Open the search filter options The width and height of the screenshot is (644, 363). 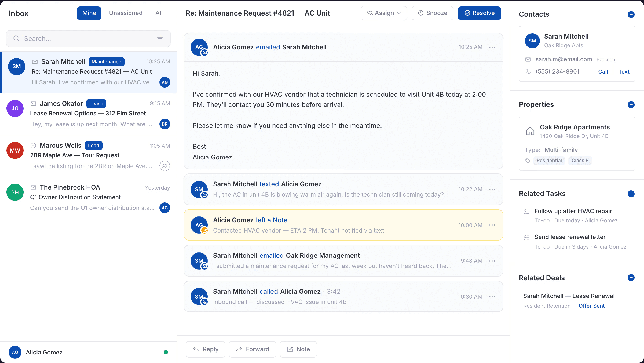(x=160, y=38)
